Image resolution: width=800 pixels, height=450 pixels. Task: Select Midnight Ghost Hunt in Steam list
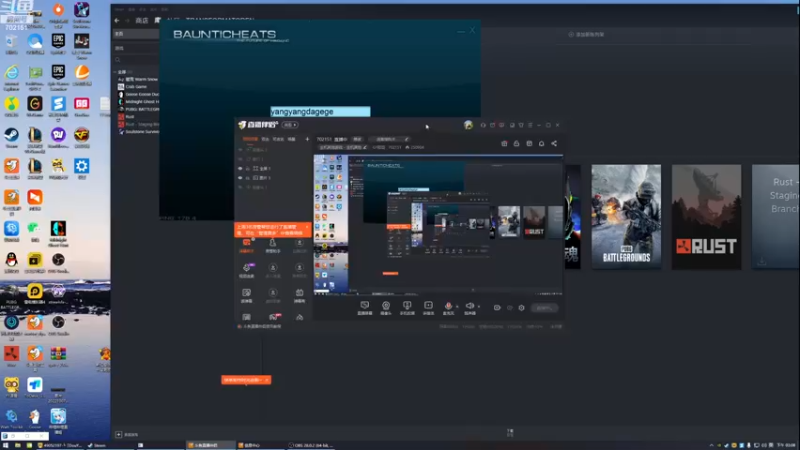click(139, 102)
